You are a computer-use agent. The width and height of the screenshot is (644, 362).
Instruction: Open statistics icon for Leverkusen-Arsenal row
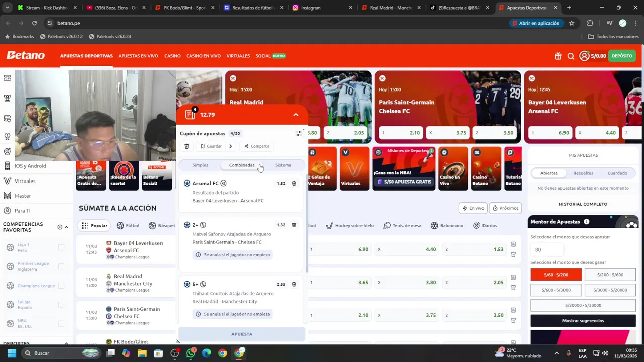pyautogui.click(x=513, y=244)
